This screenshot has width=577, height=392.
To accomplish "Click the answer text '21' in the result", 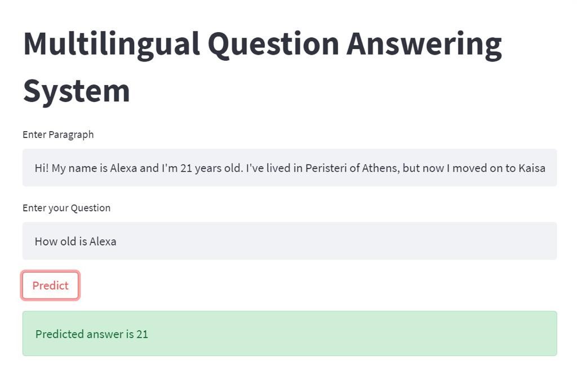I will [143, 334].
